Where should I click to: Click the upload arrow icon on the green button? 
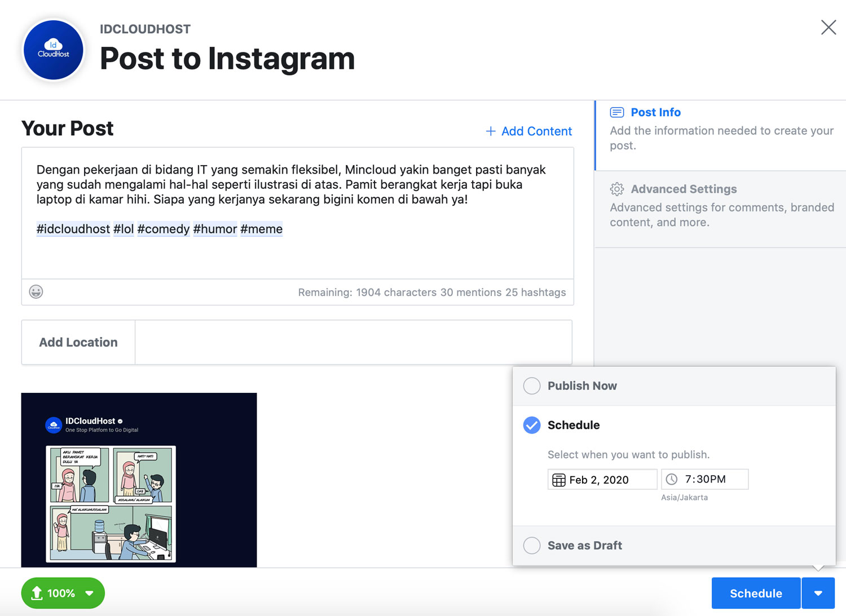point(37,593)
